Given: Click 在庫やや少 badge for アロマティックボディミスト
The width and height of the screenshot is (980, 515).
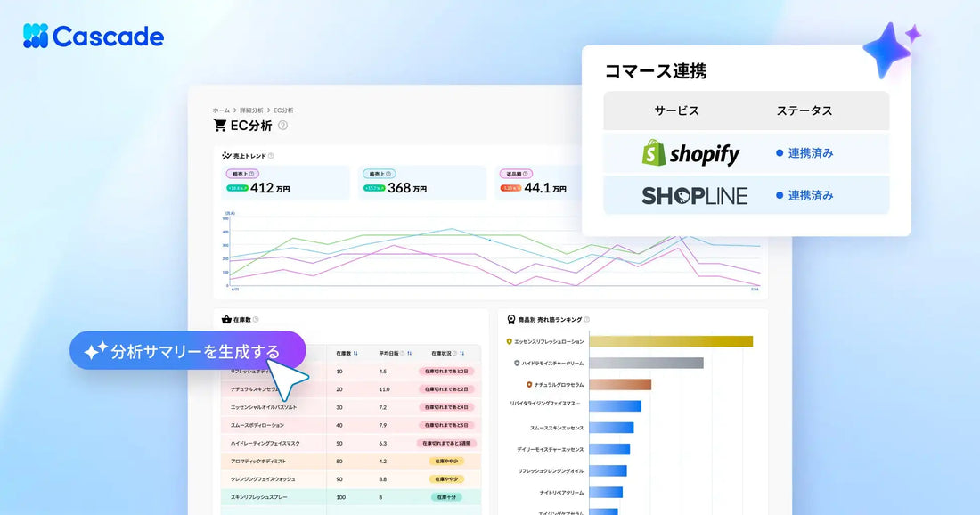Looking at the screenshot, I should [x=446, y=462].
